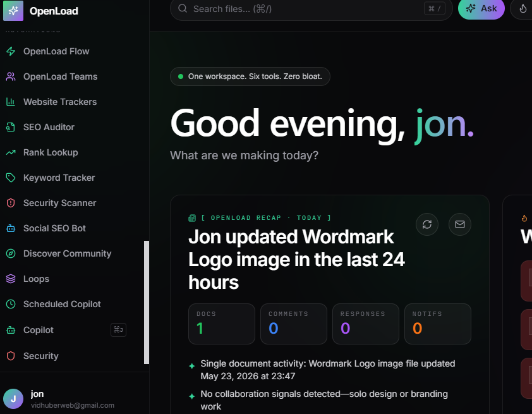Click the search magnifier icon
532x414 pixels.
(183, 8)
